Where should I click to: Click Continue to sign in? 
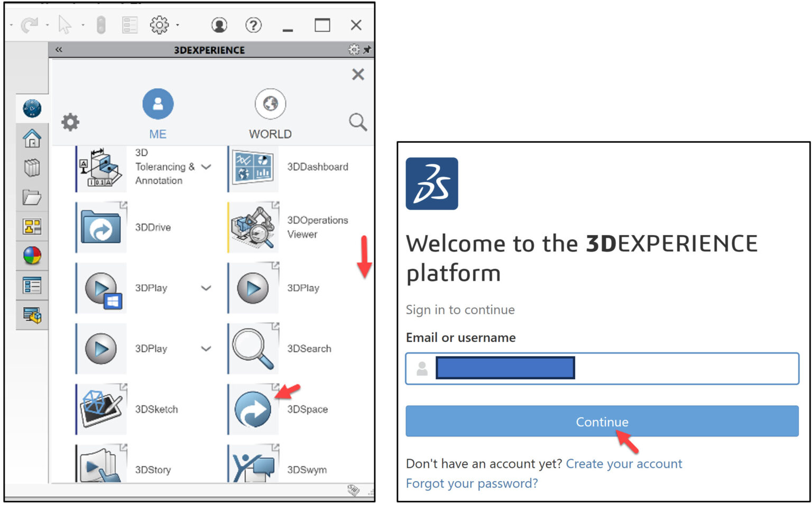[x=602, y=421]
